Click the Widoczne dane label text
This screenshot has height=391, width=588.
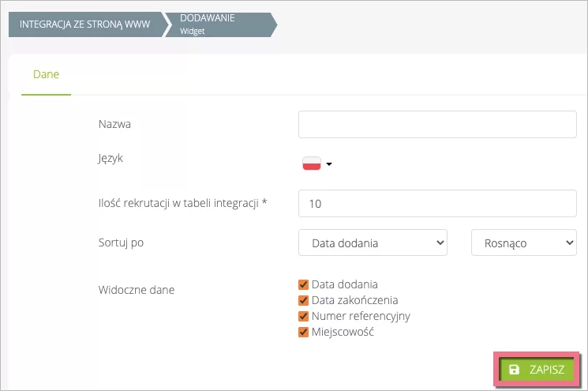[x=136, y=290]
